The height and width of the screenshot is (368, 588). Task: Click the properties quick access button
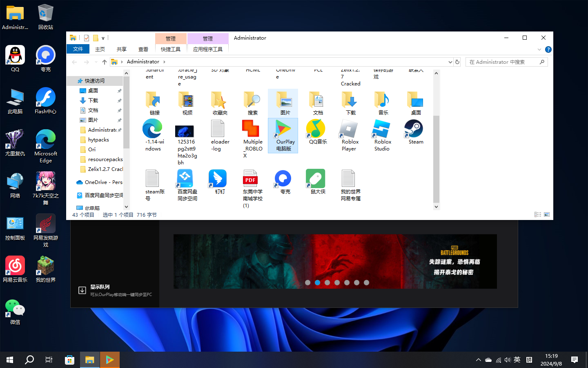[87, 38]
